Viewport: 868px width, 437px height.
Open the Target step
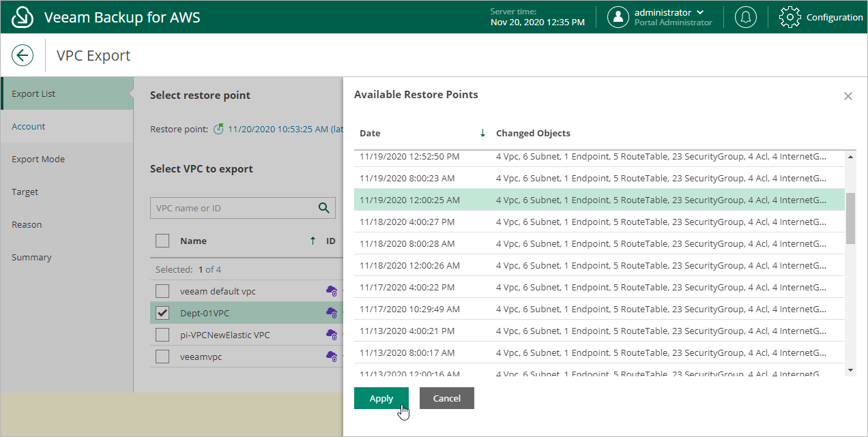point(67,192)
